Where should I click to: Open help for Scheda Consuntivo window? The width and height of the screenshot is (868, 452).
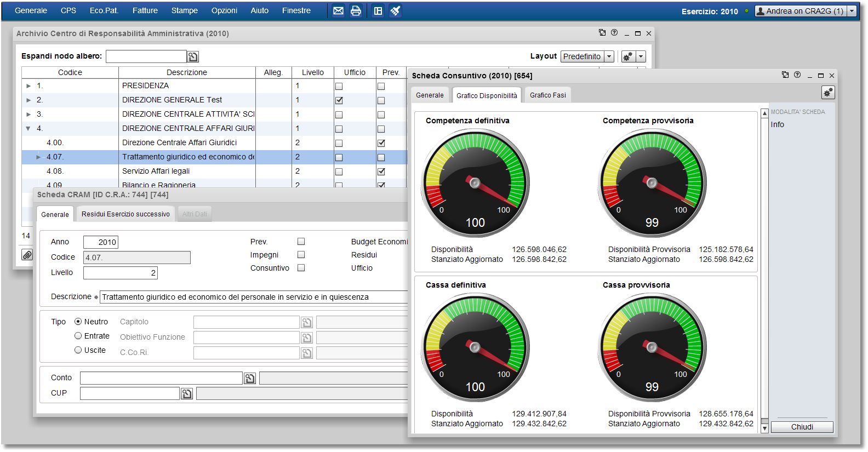(x=797, y=75)
